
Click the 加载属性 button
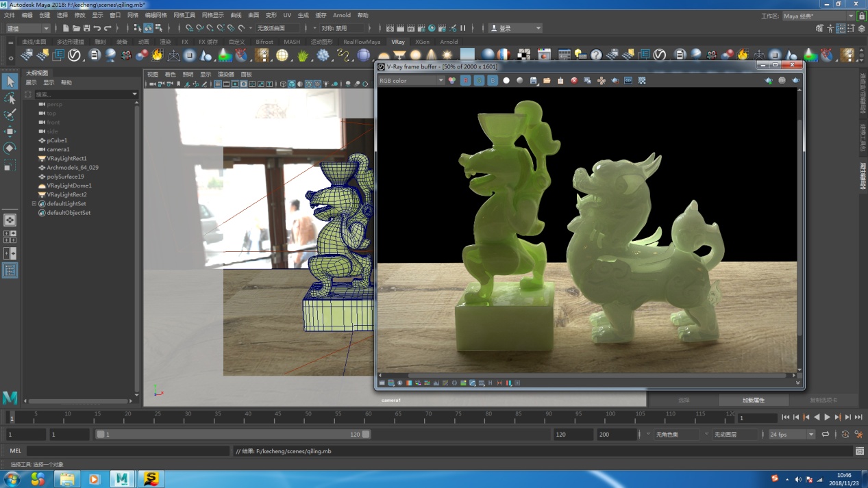pyautogui.click(x=753, y=400)
